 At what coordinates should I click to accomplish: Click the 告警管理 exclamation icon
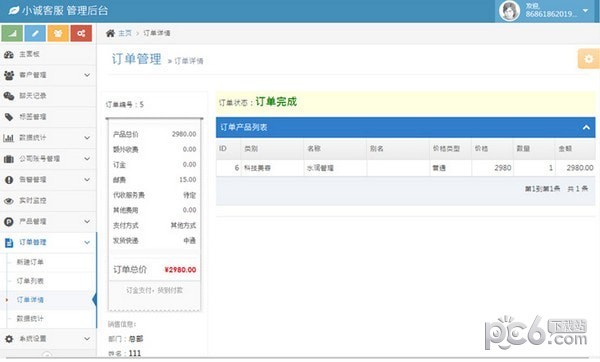point(9,180)
